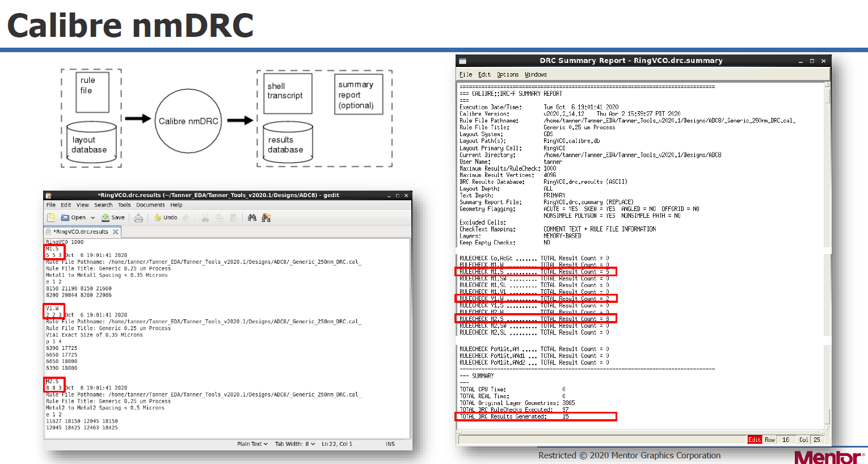Click the Row value field showing 16
Screen dimensions: 868x464
pos(786,440)
